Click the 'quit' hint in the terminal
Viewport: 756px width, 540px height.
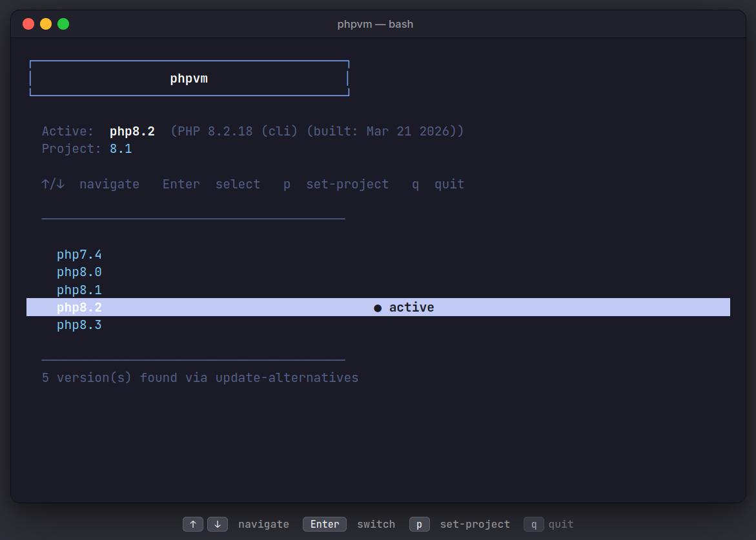pos(449,184)
